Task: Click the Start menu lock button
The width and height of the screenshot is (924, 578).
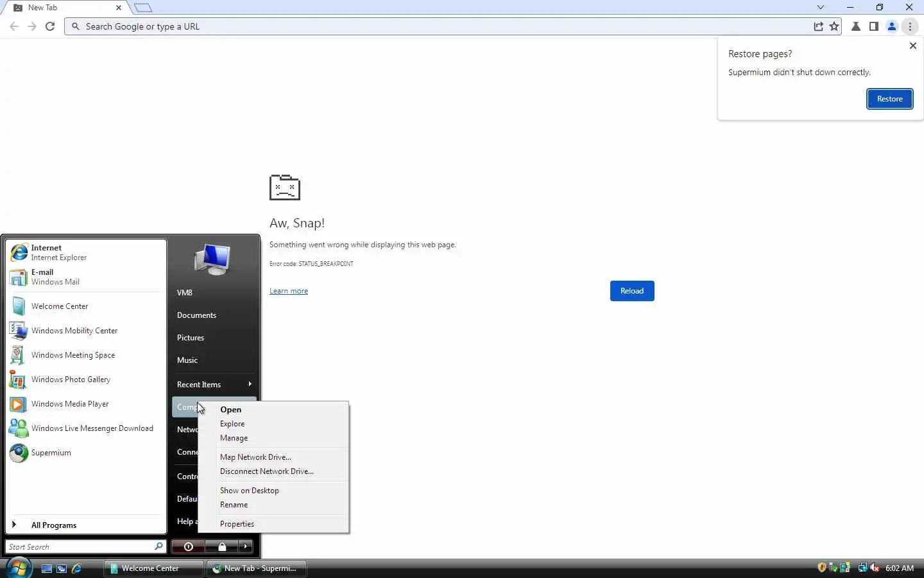Action: [221, 547]
